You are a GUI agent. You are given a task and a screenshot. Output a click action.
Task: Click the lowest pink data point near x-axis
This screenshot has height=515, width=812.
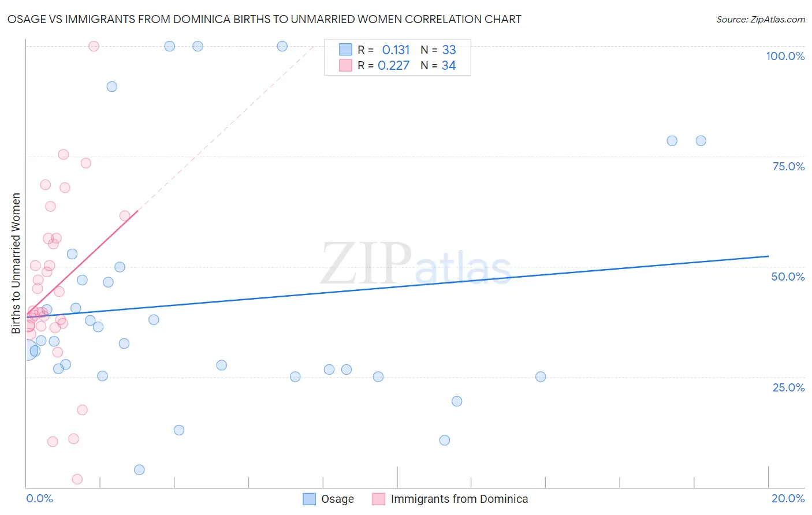pos(77,479)
